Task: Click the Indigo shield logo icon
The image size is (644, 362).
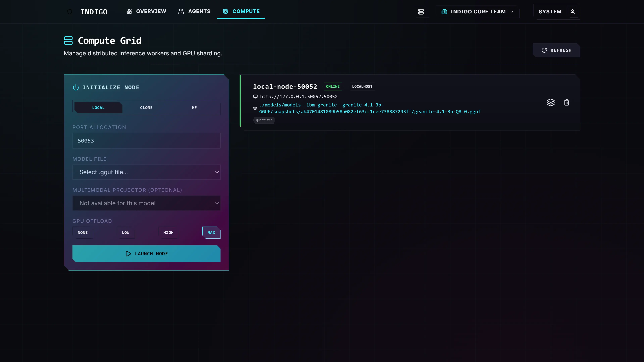Action: coord(70,12)
